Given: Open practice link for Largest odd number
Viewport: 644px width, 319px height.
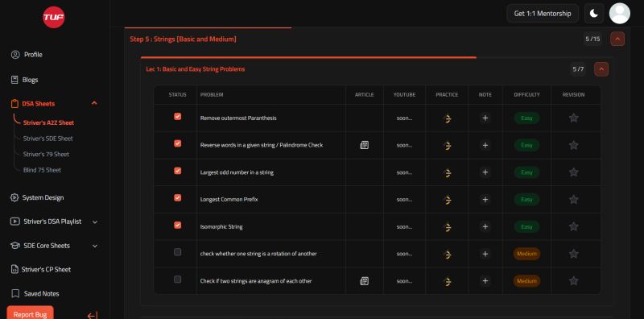Looking at the screenshot, I should pos(448,172).
